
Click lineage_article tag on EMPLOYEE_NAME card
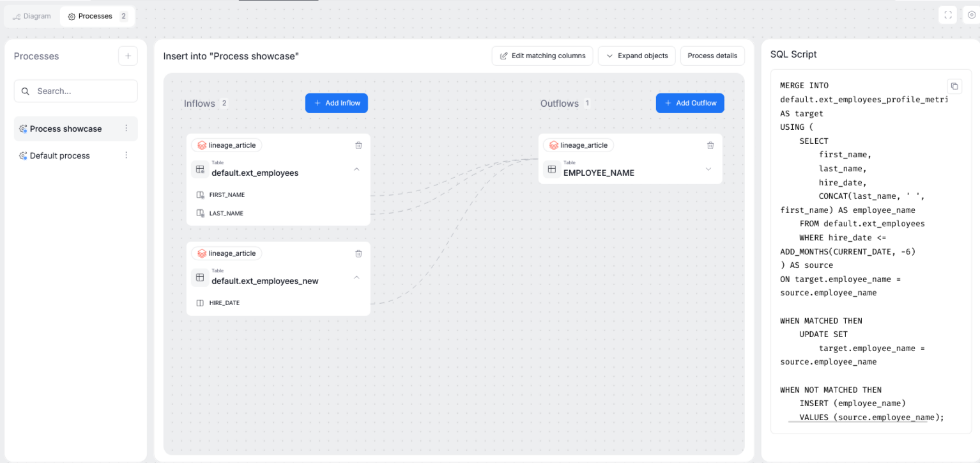[578, 145]
